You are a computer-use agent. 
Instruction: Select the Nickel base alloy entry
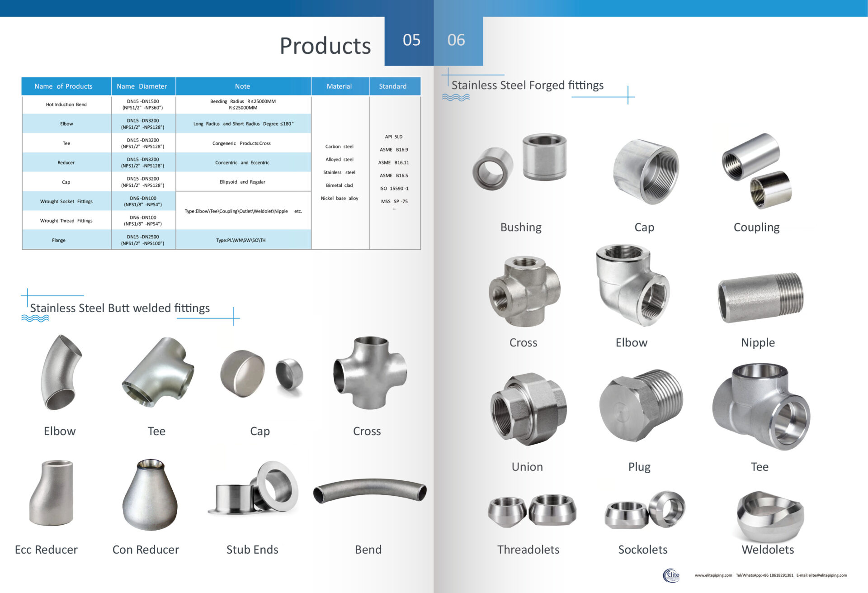[x=340, y=198]
